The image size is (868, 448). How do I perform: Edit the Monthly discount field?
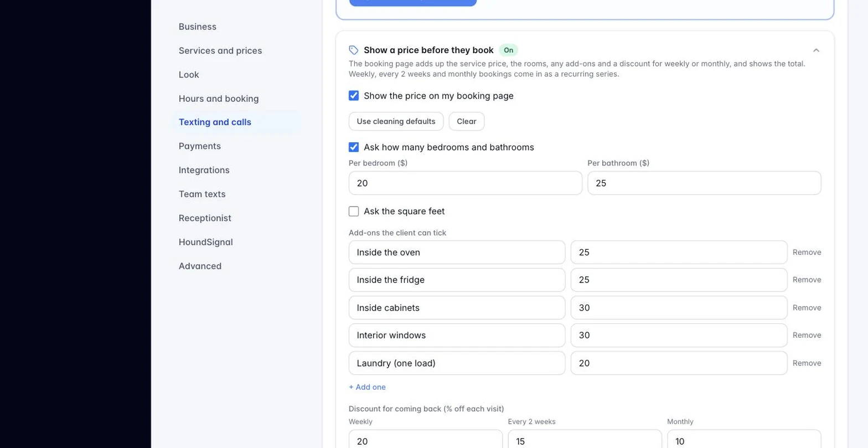coord(744,439)
